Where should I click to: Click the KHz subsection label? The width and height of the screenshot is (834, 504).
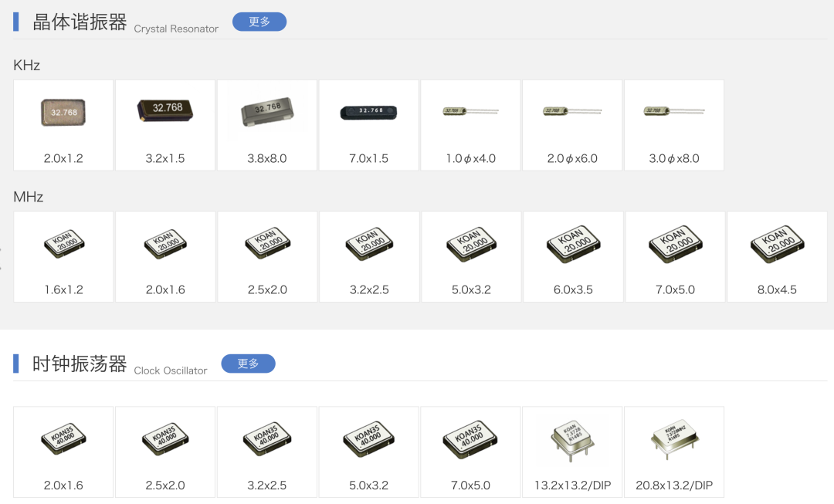(26, 66)
